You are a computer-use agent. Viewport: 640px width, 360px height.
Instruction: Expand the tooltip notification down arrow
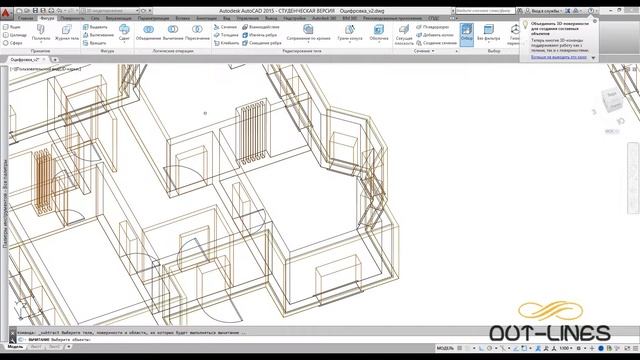coord(593,58)
